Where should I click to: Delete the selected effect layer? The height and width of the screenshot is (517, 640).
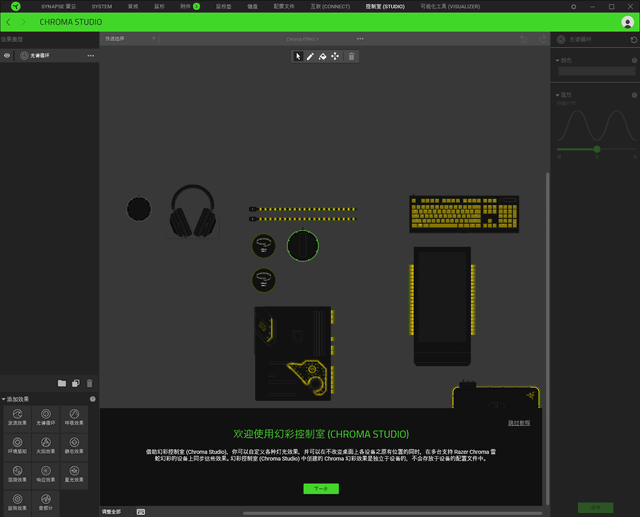pos(89,383)
